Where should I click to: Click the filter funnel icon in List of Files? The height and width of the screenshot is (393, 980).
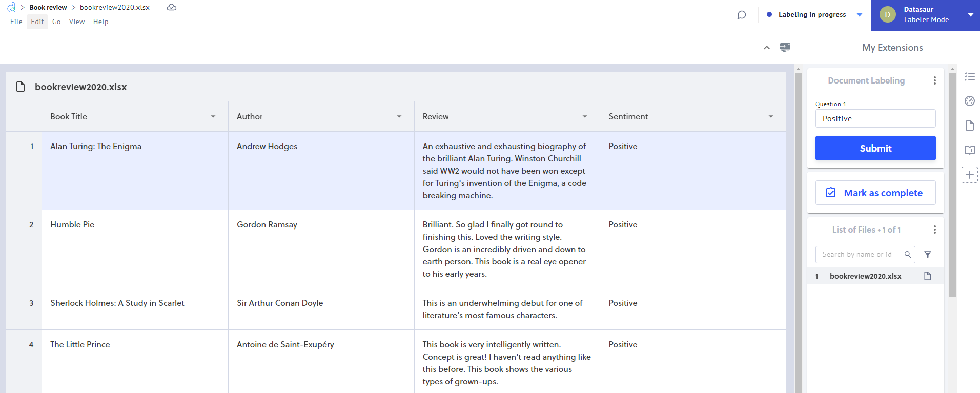[927, 255]
